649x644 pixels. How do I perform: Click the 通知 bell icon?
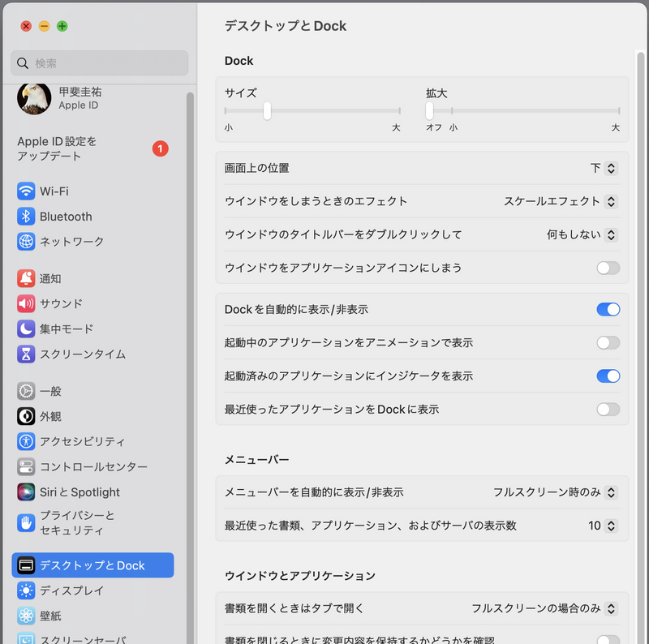pyautogui.click(x=26, y=278)
